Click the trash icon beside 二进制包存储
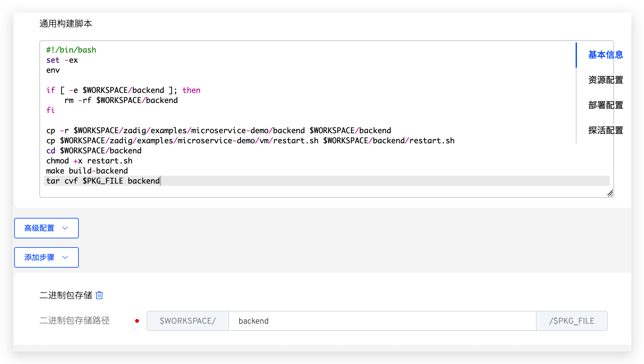 [99, 295]
